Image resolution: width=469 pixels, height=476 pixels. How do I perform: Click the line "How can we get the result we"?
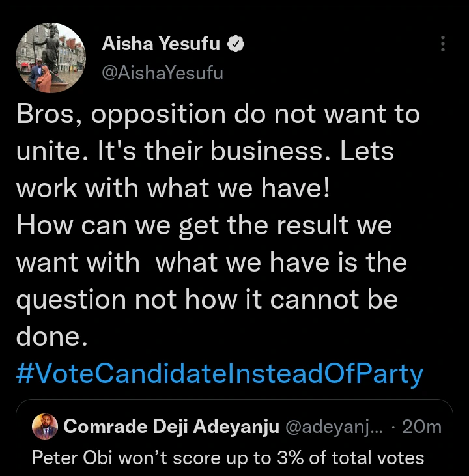point(203,226)
